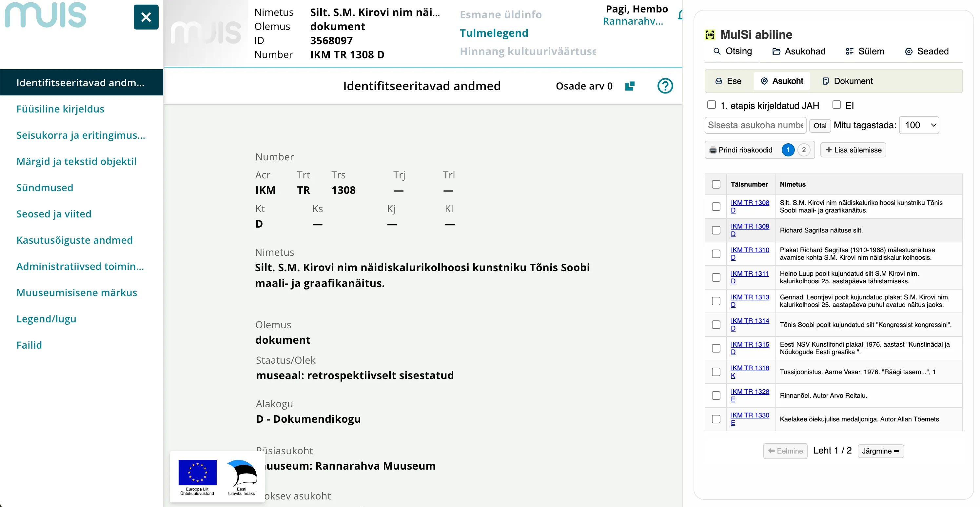
Task: Open the Seaded settings tab
Action: click(x=926, y=51)
